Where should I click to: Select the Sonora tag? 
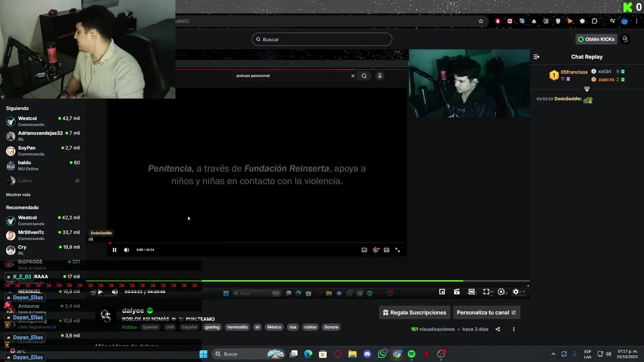(331, 327)
